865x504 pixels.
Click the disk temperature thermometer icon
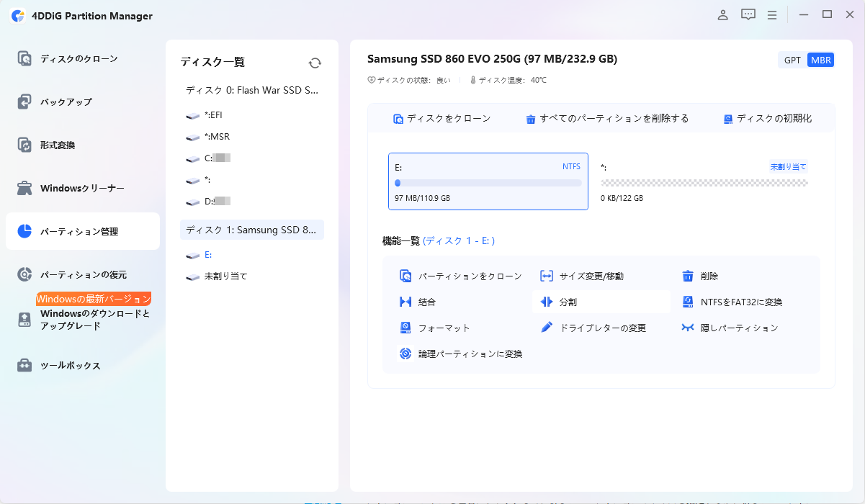pyautogui.click(x=473, y=80)
